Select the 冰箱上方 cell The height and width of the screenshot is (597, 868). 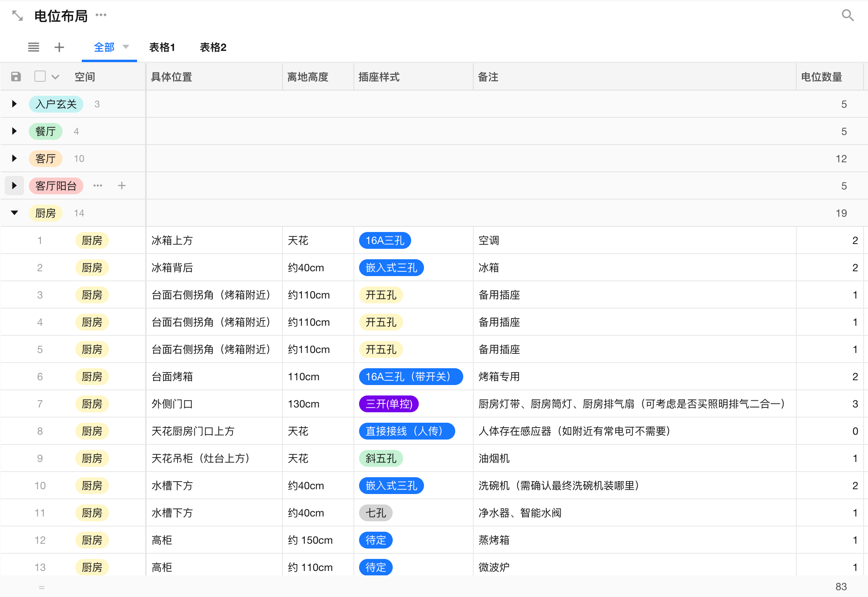tap(214, 240)
